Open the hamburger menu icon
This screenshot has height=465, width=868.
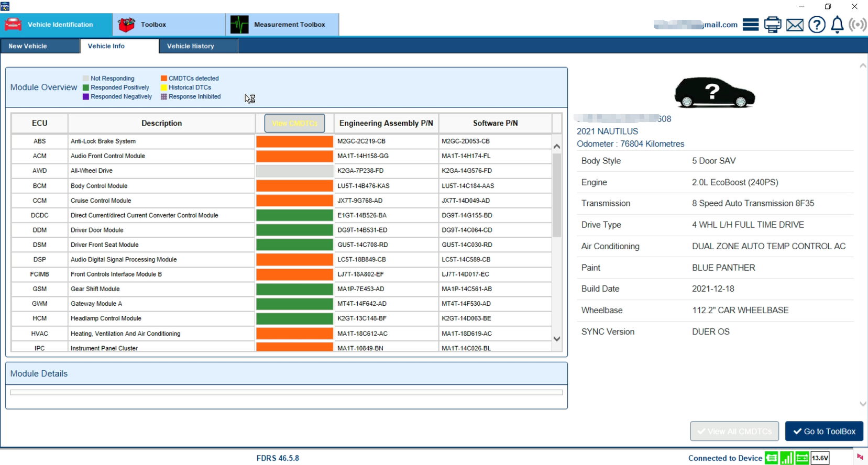pyautogui.click(x=750, y=25)
